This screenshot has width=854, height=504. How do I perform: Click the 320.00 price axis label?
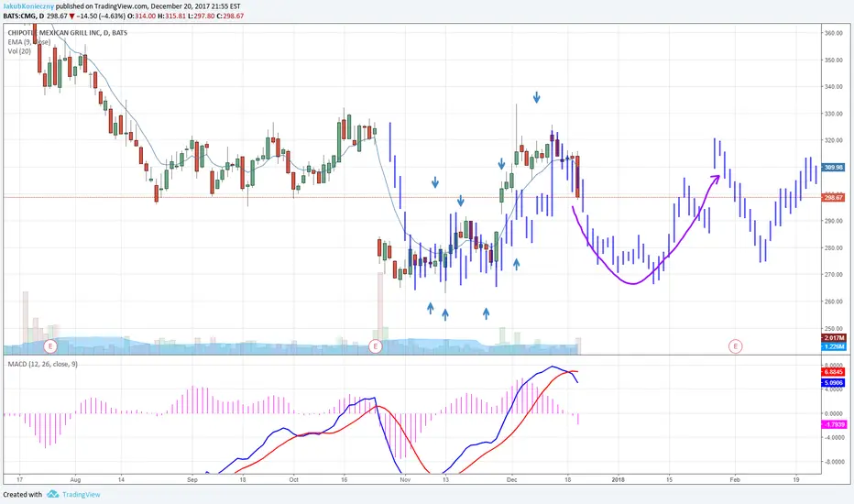pyautogui.click(x=833, y=140)
